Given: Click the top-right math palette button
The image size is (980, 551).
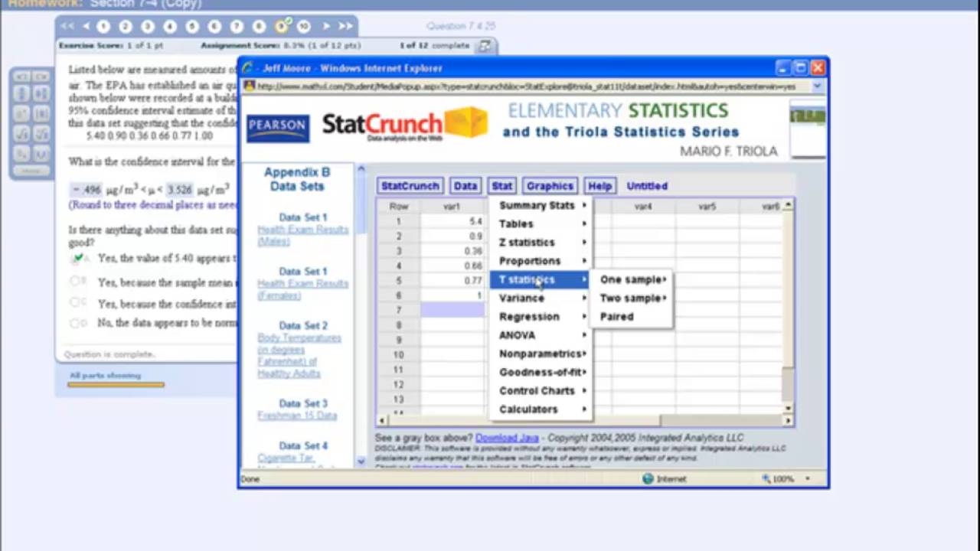Looking at the screenshot, I should [x=41, y=77].
